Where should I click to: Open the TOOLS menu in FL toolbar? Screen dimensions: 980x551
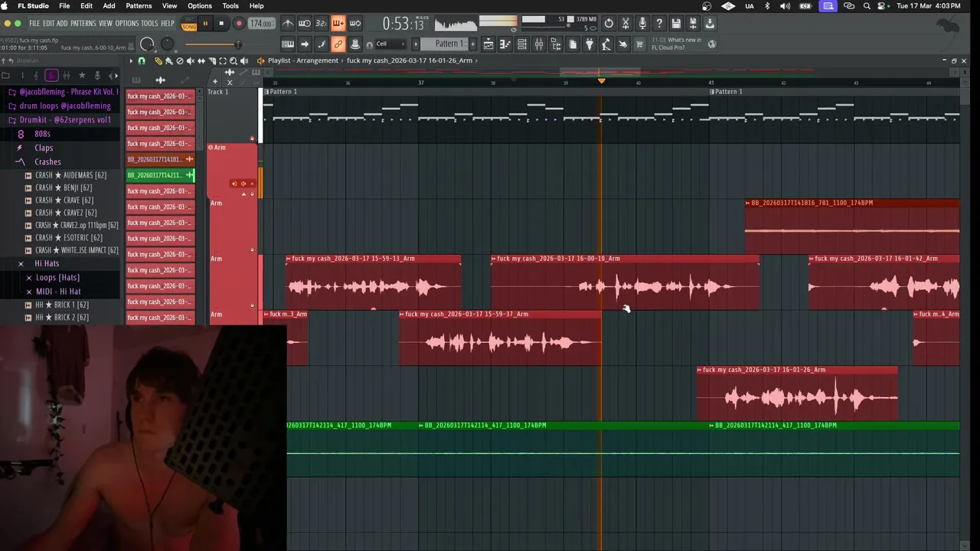pos(149,24)
